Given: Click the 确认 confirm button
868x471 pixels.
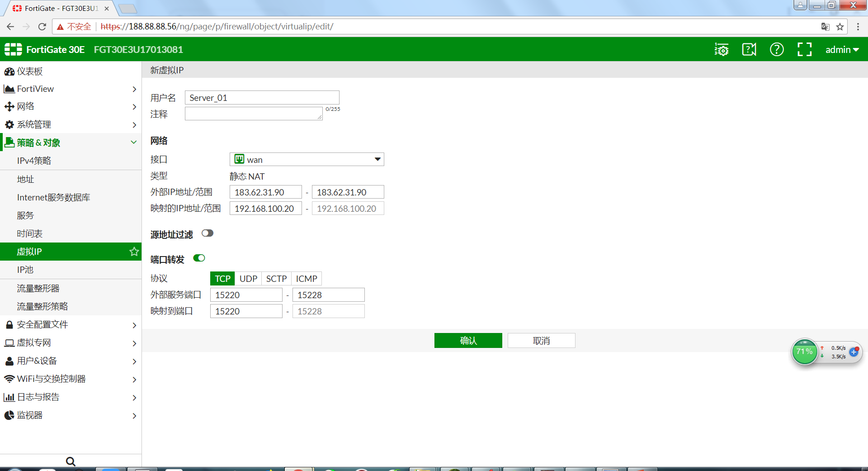Looking at the screenshot, I should tap(468, 341).
